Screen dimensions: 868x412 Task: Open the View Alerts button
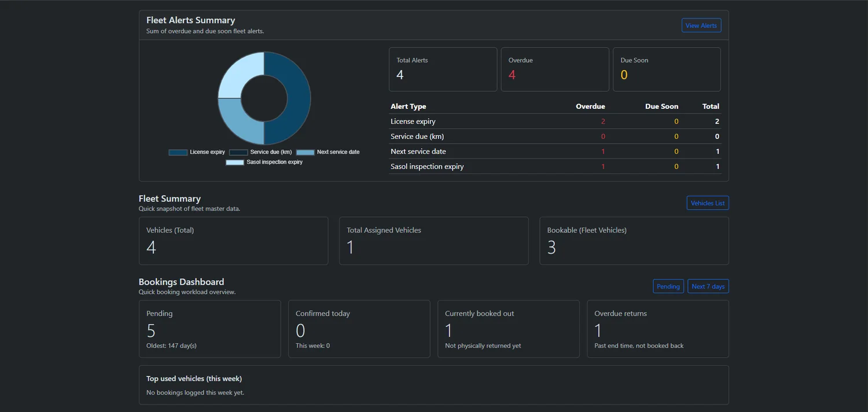click(701, 25)
